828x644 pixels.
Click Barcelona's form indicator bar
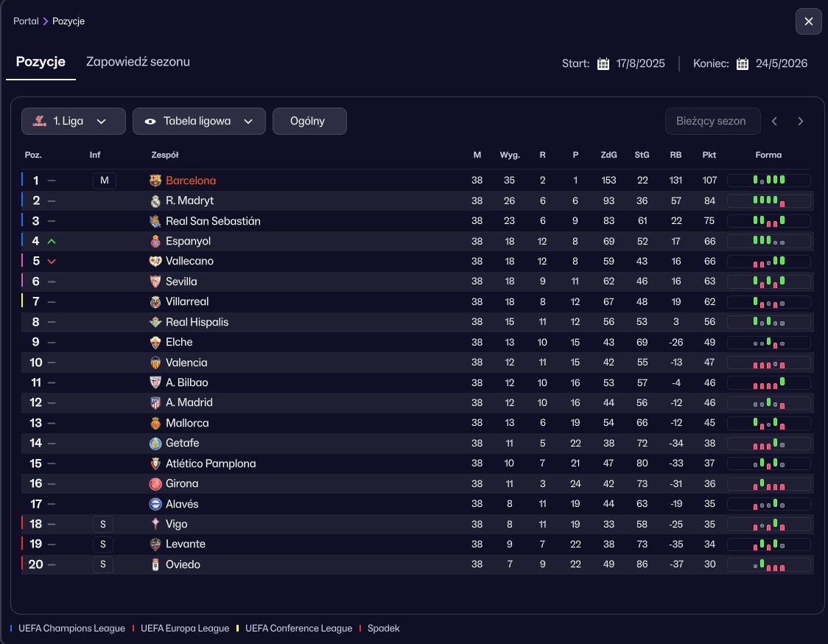768,181
